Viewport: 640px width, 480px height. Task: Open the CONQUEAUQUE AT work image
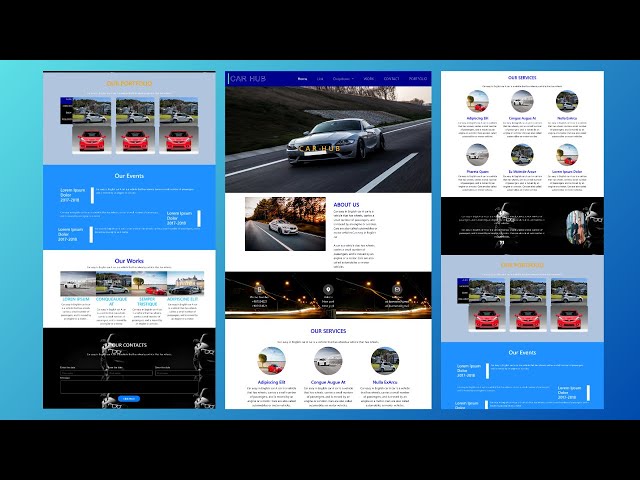(x=114, y=284)
